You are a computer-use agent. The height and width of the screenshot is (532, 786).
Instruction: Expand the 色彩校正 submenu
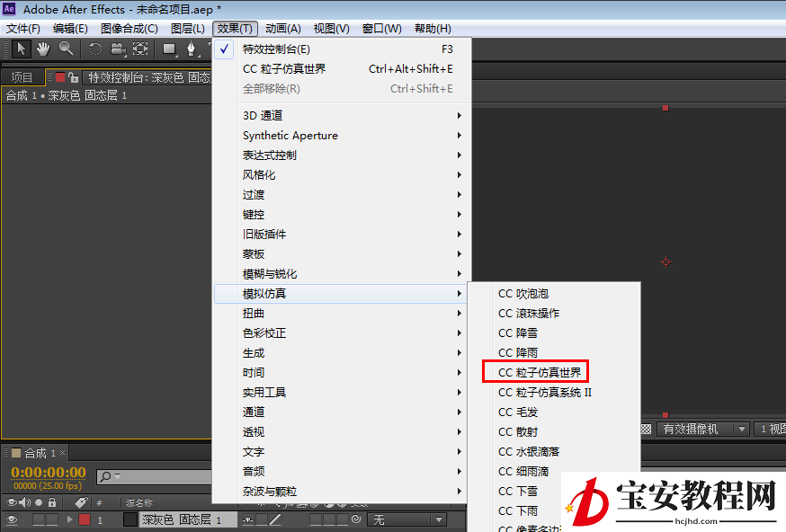click(x=342, y=333)
